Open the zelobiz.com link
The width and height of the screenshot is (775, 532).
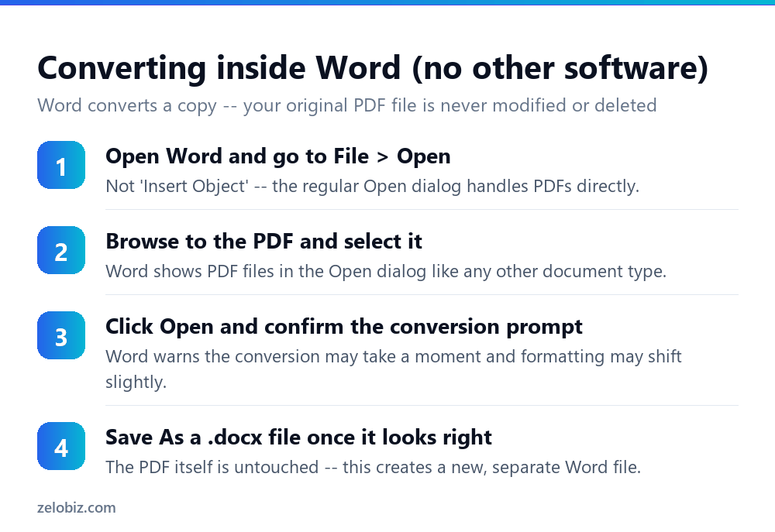[77, 508]
